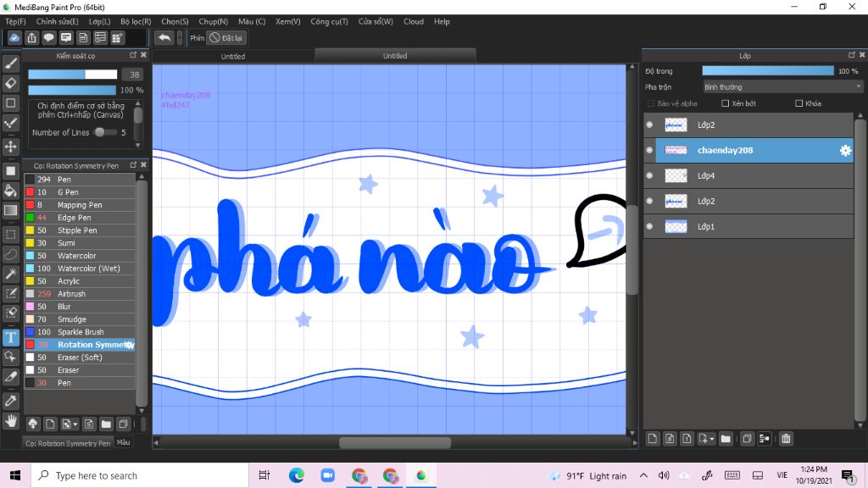Screen dimensions: 868x488
Task: Toggle visibility of chaenday208 layer
Action: [x=649, y=151]
